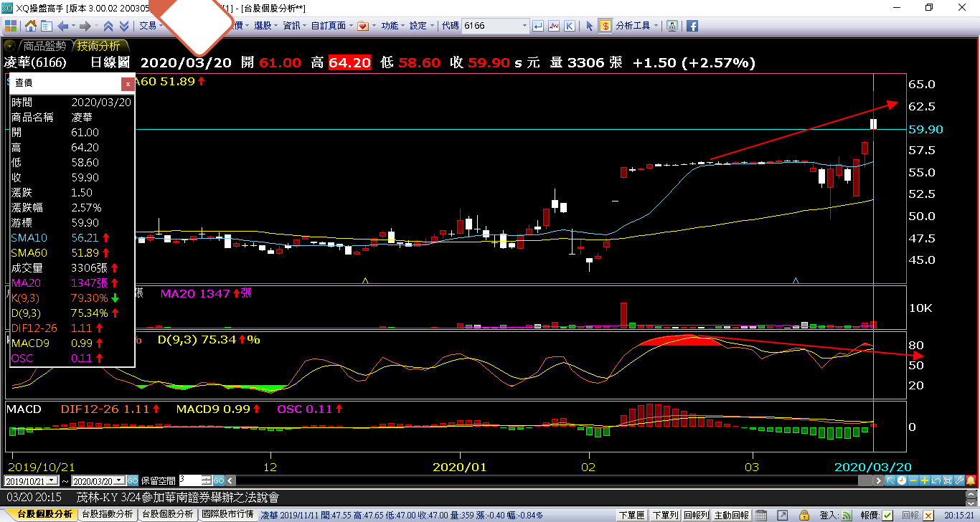Click the dollar sign quote tool
Screen dimensions: 980x522
tap(606, 26)
